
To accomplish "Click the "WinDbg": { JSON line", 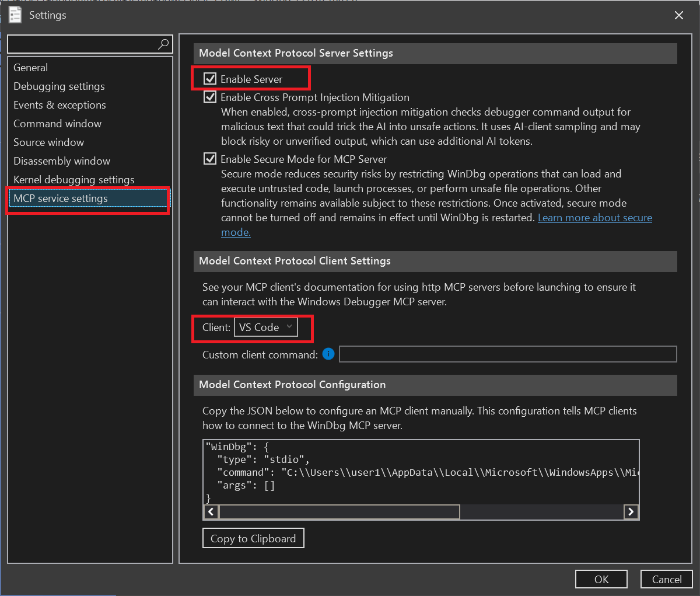I will 237,447.
